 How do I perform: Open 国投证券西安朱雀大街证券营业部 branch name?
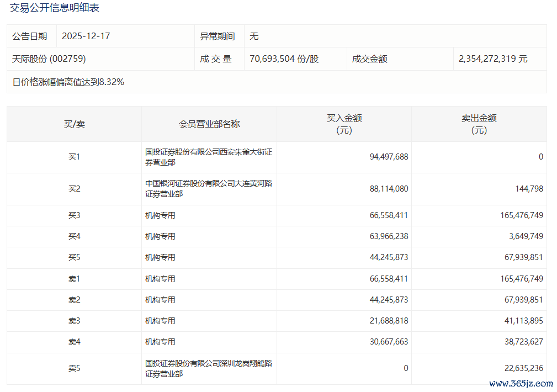[x=208, y=157]
